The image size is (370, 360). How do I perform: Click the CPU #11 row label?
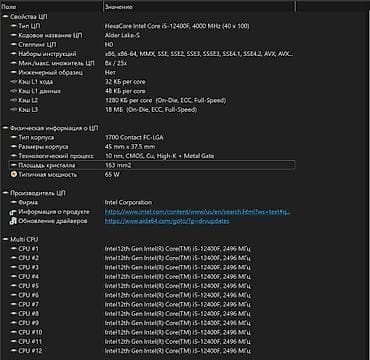30,341
